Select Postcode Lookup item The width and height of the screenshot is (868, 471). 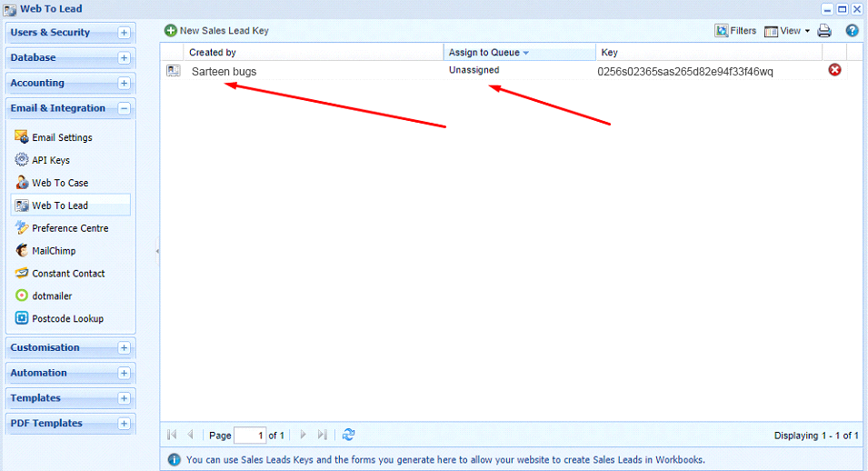tap(67, 319)
